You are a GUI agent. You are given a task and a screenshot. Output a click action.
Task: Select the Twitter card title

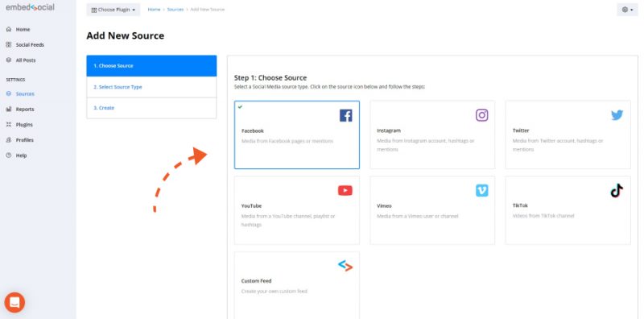click(521, 130)
